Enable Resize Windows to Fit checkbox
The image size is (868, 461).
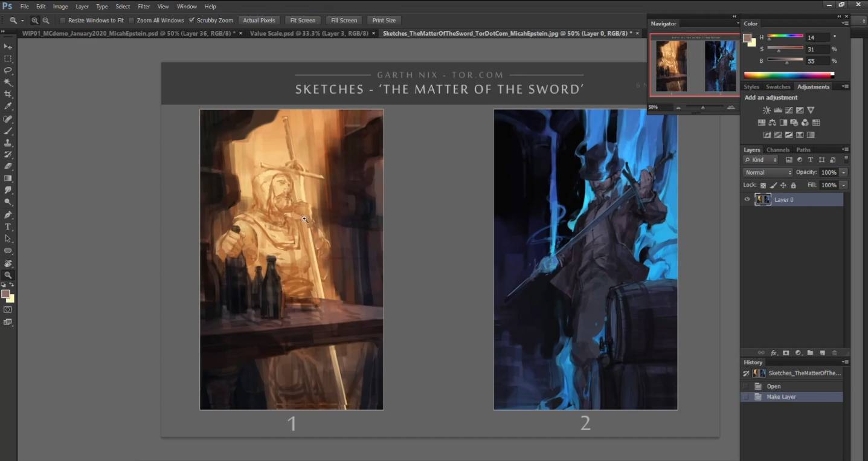[63, 21]
